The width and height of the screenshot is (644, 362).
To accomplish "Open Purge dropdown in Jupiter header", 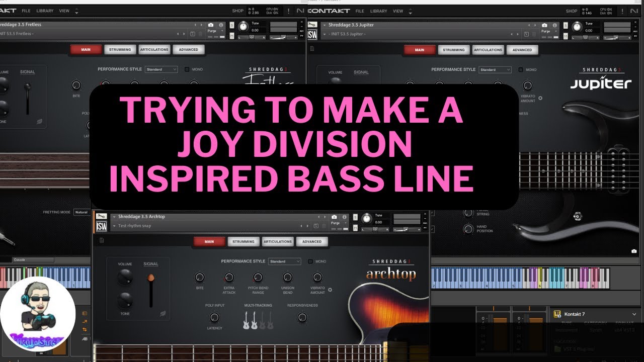I will [x=549, y=31].
